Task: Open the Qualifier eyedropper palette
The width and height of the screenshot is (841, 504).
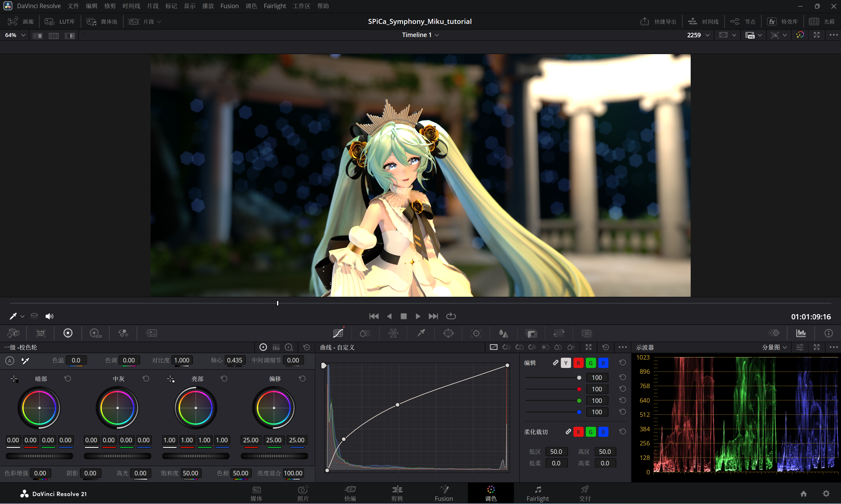Action: 421,333
